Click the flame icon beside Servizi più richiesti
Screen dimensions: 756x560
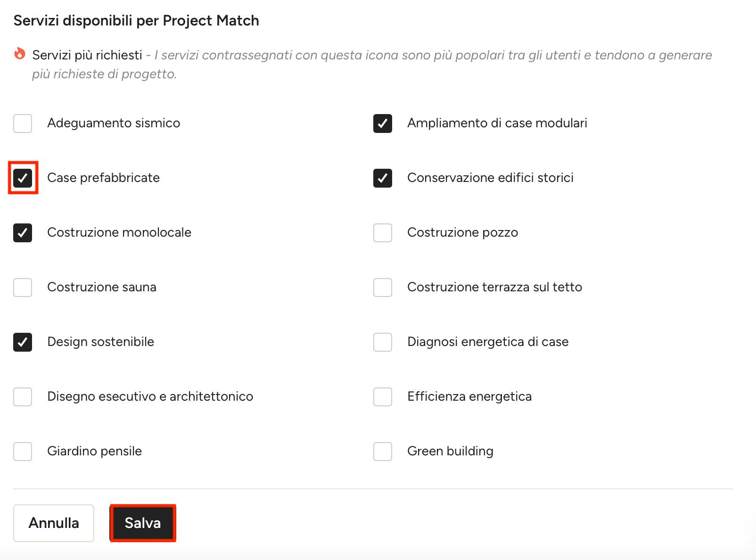19,54
